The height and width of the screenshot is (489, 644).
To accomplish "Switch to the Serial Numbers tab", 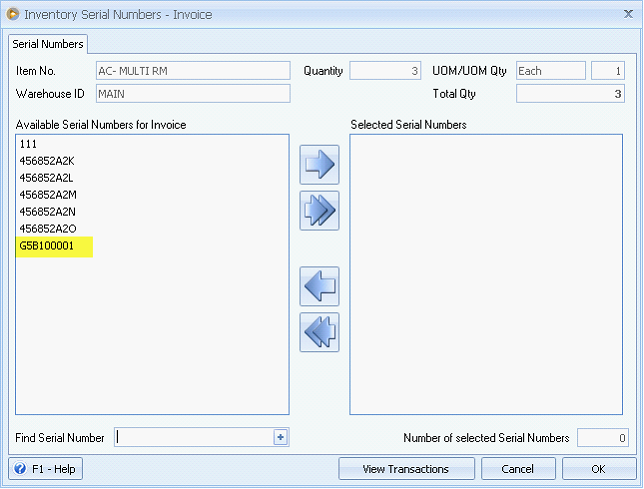I will (48, 44).
